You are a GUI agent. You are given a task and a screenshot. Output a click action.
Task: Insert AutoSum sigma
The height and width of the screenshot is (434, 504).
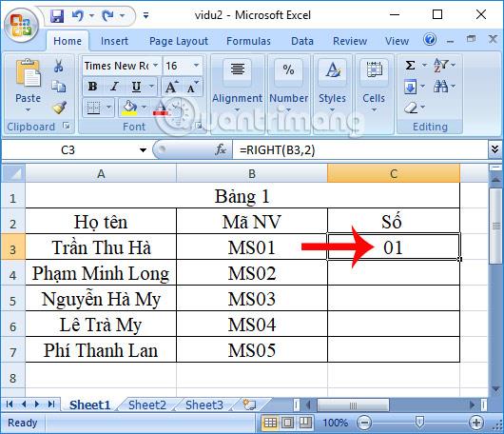[410, 66]
